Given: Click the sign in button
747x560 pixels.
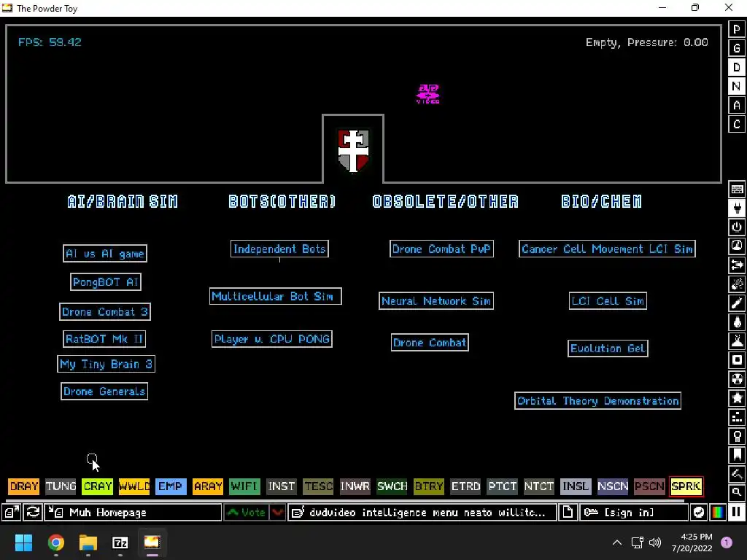Looking at the screenshot, I should pos(633,513).
